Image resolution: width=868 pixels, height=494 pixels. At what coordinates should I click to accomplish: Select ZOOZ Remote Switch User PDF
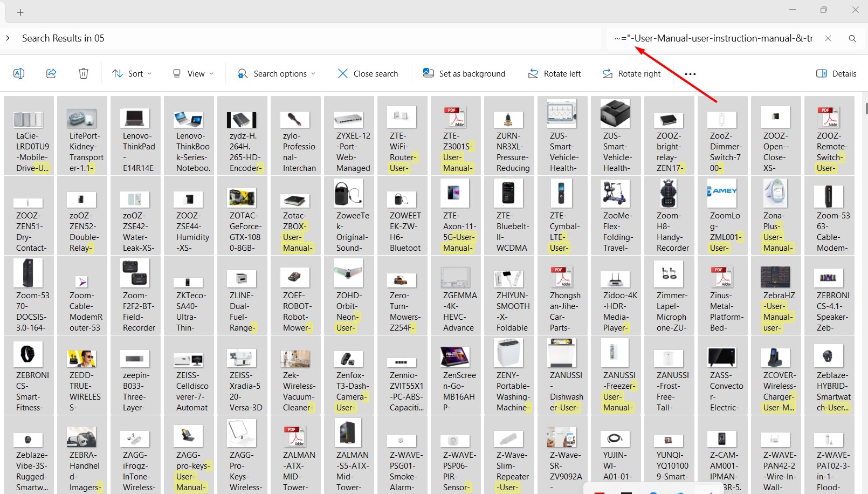coord(830,136)
